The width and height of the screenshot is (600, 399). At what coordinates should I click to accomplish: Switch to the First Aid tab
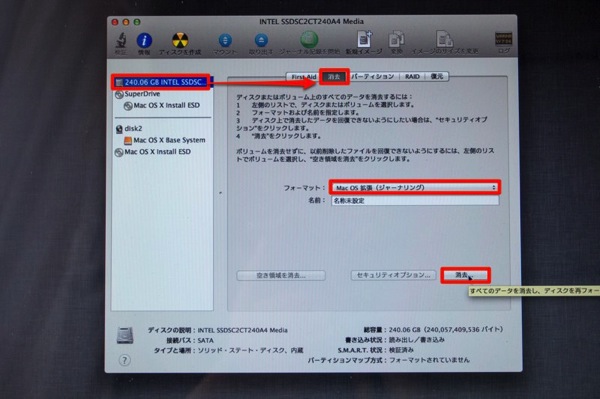pyautogui.click(x=303, y=77)
